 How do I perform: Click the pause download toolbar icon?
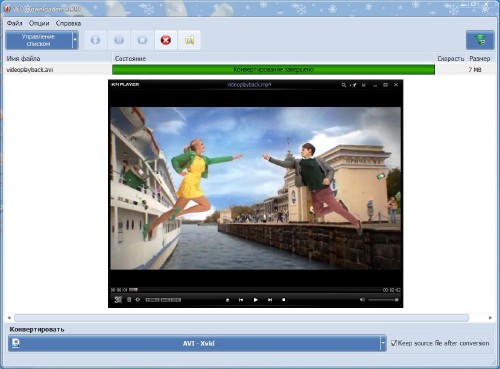point(119,40)
